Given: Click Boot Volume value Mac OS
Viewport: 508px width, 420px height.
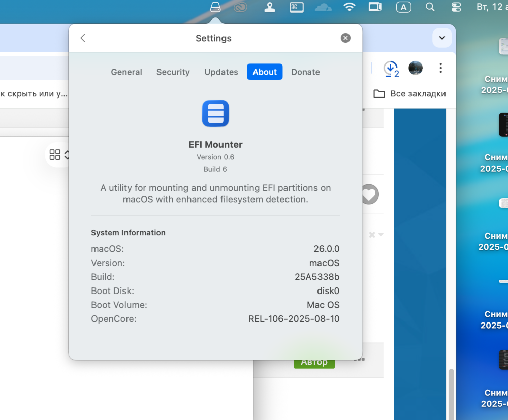Looking at the screenshot, I should click(x=323, y=305).
